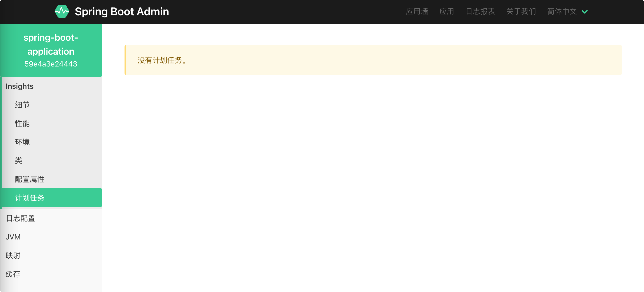Image resolution: width=644 pixels, height=292 pixels.
Task: Click the Spring Boot Admin heartbeat logo icon
Action: (62, 11)
